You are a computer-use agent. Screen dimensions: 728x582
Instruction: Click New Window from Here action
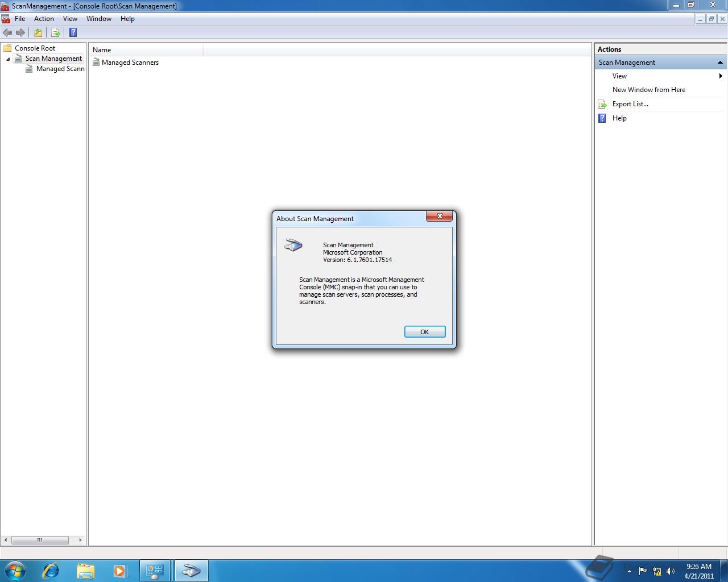coord(648,90)
